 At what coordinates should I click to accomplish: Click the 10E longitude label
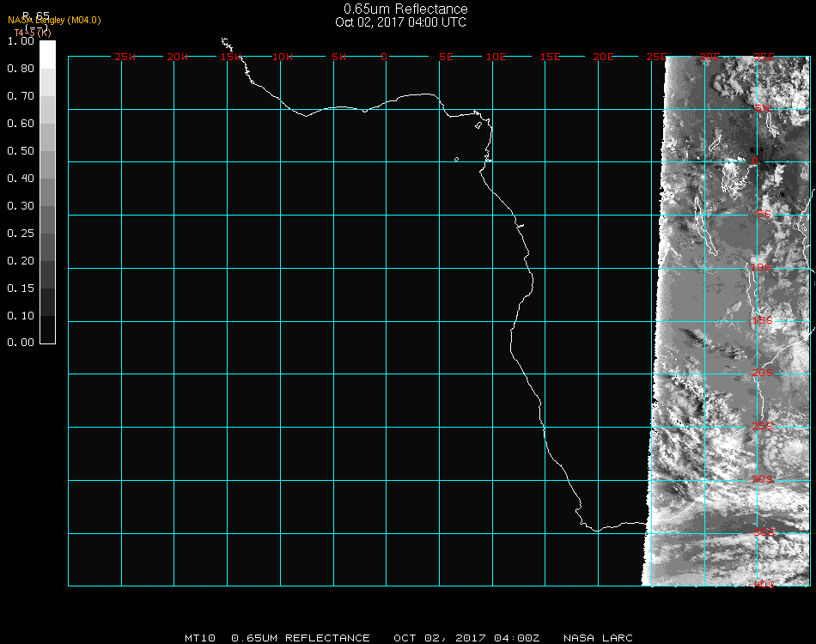(x=496, y=57)
